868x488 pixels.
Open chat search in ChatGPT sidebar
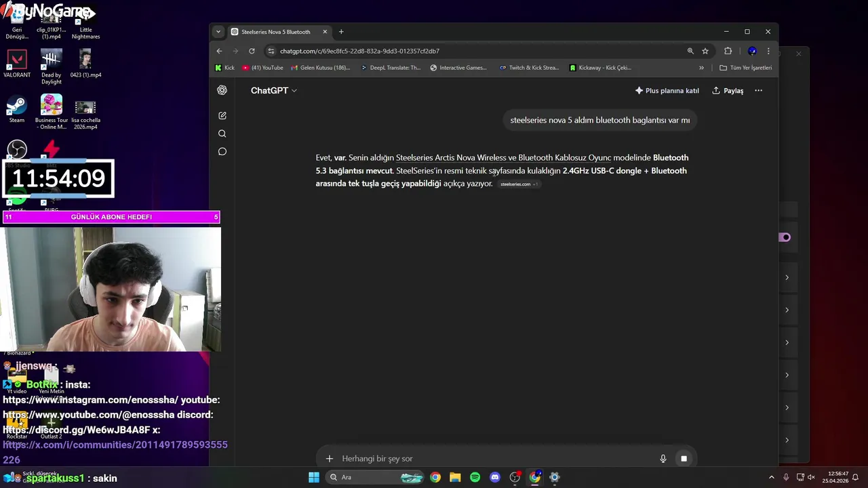(x=222, y=134)
